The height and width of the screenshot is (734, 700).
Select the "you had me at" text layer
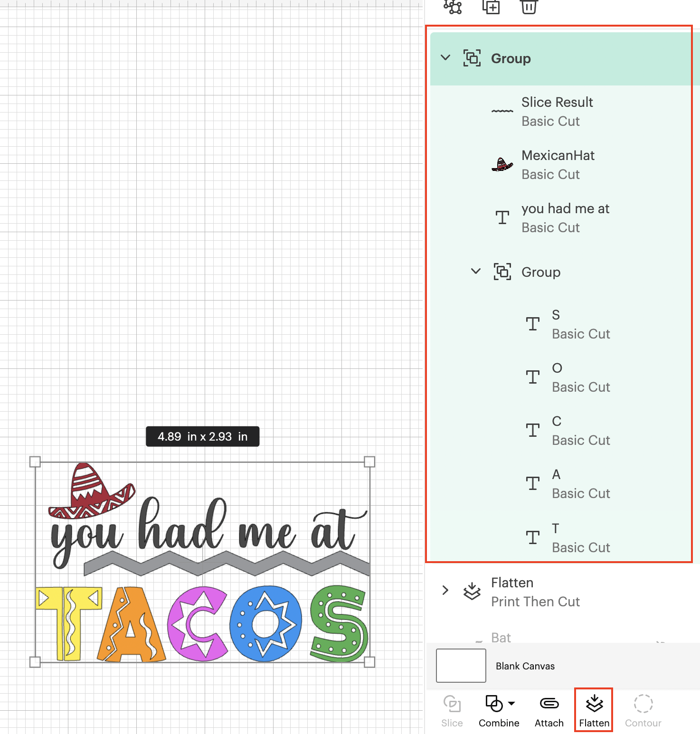(x=565, y=218)
